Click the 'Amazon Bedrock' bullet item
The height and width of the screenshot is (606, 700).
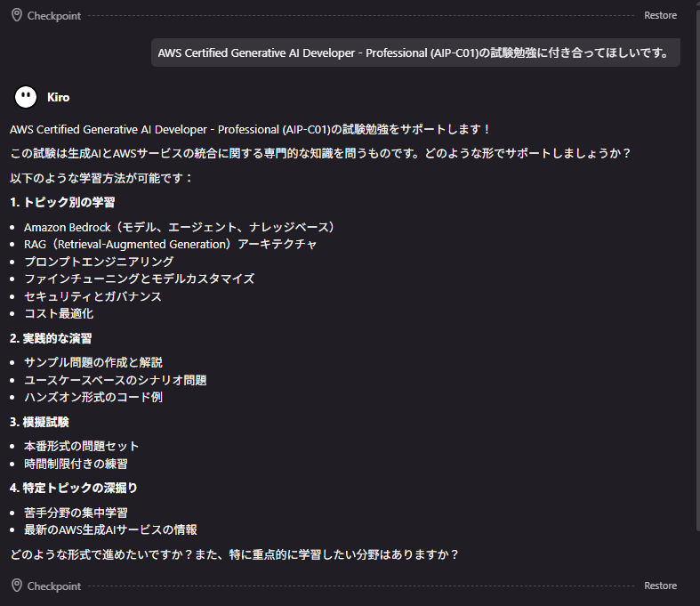pos(179,227)
